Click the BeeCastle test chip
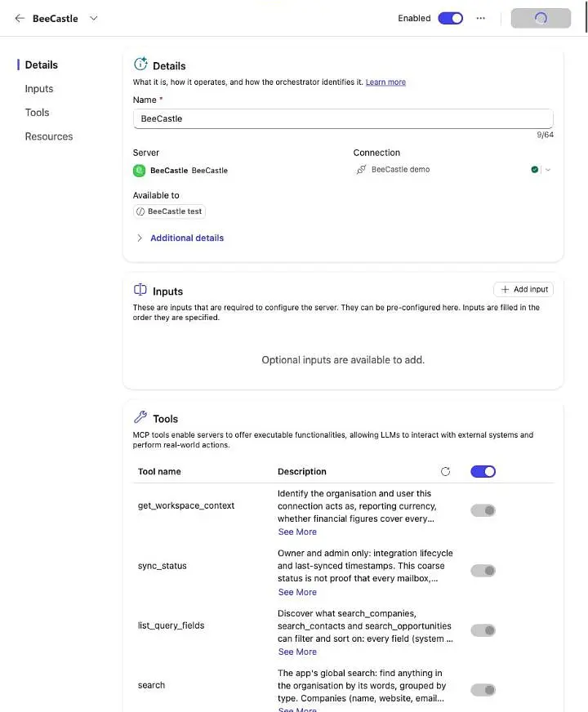 click(x=169, y=211)
